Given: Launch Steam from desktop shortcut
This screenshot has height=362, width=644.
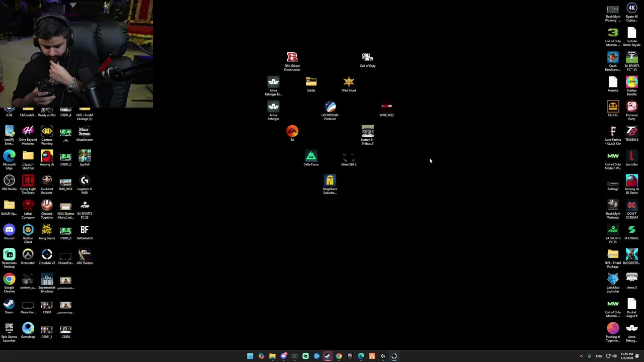Looking at the screenshot, I should click(x=9, y=306).
